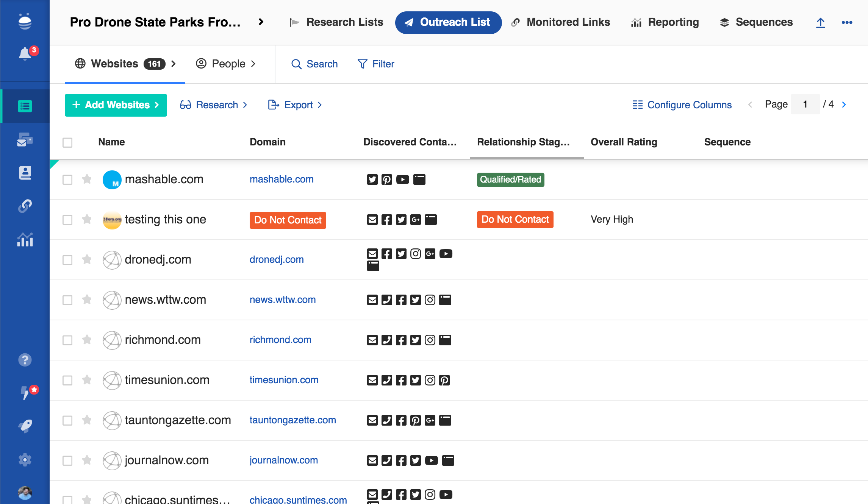Click the Add Websites button
The height and width of the screenshot is (504, 868).
116,105
